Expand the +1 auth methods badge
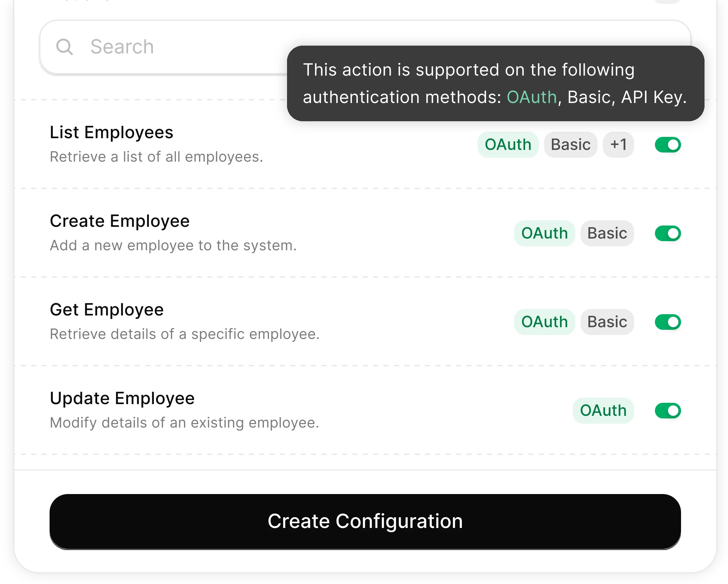The width and height of the screenshot is (728, 584). 618,145
